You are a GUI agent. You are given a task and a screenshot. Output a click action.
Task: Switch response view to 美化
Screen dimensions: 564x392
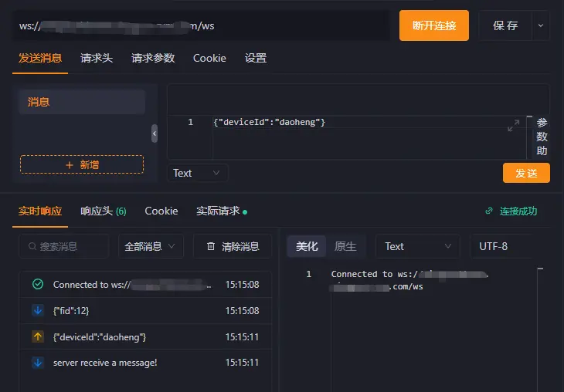click(x=307, y=246)
